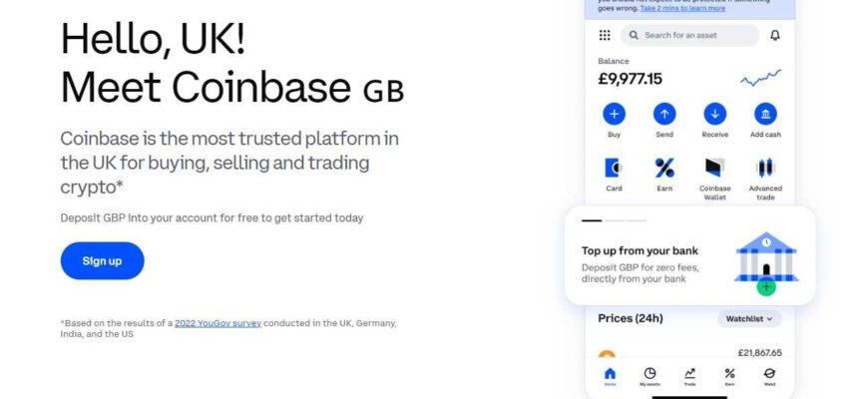Open the nine-dot grid menu icon
This screenshot has width=868, height=399.
pyautogui.click(x=605, y=35)
